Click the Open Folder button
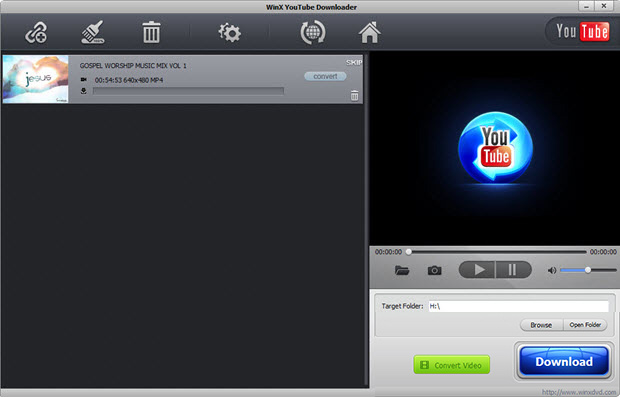 (585, 325)
